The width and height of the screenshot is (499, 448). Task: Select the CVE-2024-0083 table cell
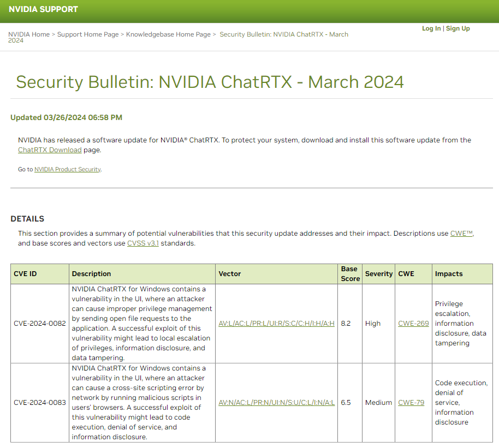[40, 403]
